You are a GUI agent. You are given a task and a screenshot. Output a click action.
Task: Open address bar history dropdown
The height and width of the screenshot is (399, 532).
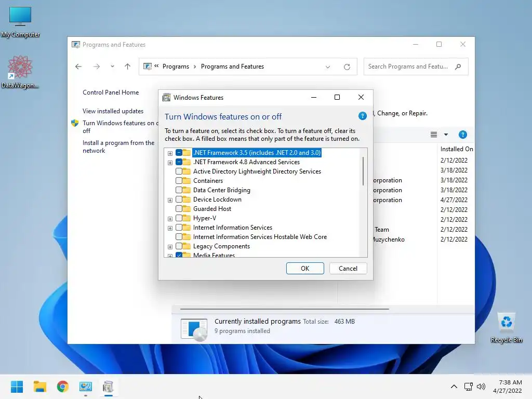tap(328, 67)
